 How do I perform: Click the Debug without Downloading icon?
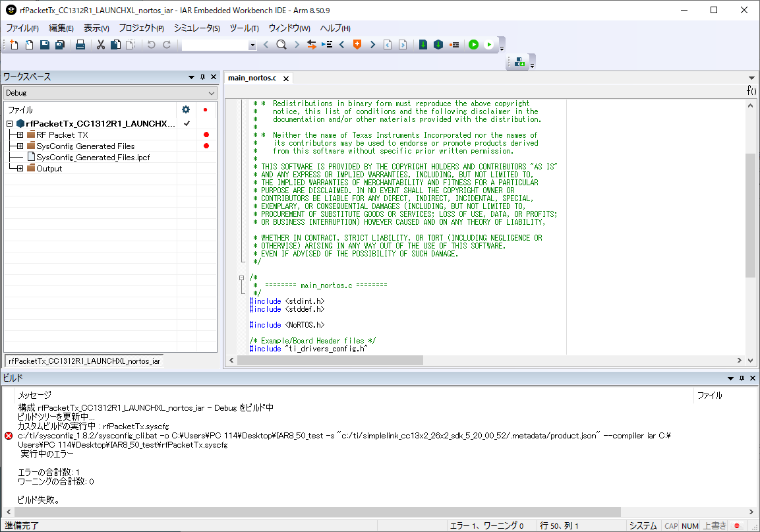[489, 45]
